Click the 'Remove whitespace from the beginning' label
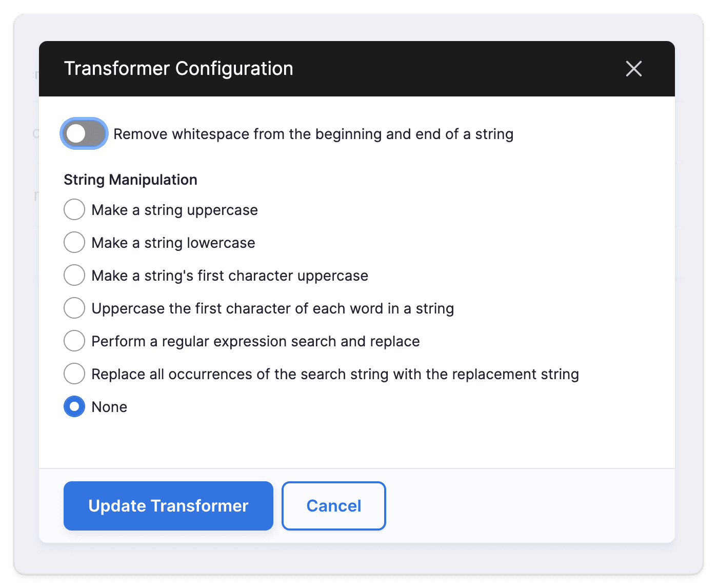Viewport: 717px width, 588px height. click(313, 134)
